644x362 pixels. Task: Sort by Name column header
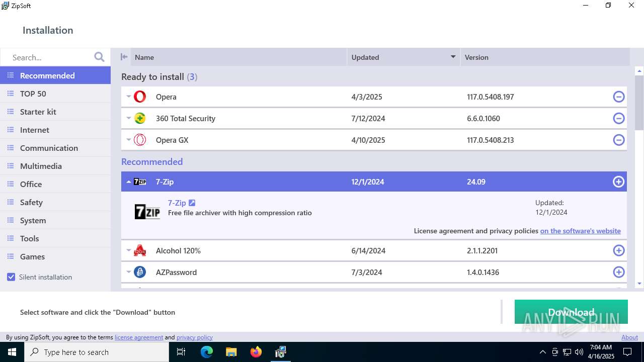point(239,57)
